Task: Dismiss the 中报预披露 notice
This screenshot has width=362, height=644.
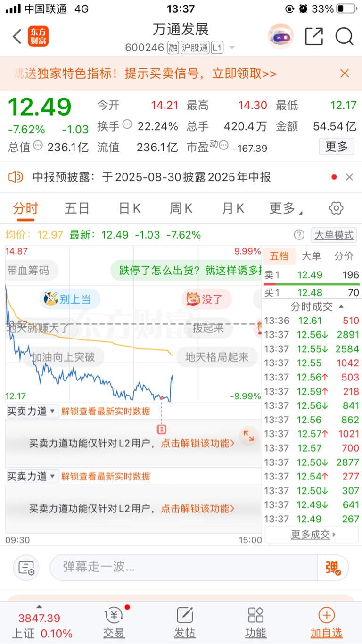Action: [349, 177]
